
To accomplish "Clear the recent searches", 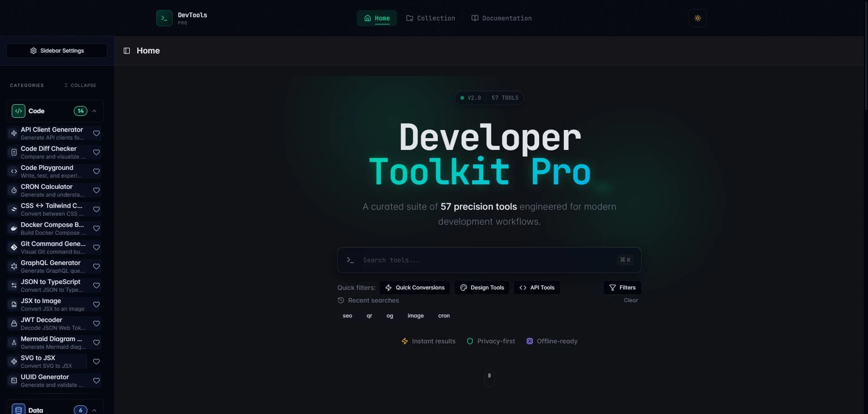I will click(x=630, y=300).
